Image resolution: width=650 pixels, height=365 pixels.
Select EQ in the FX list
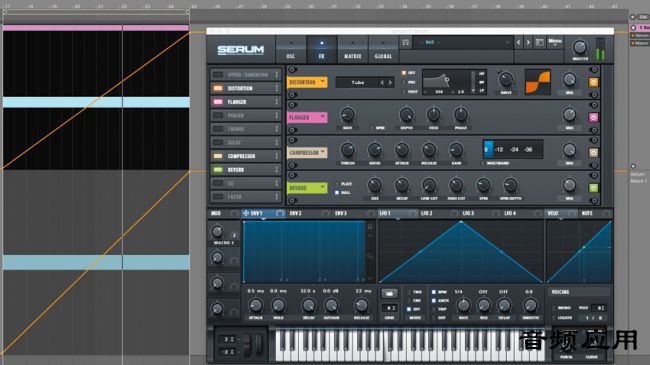[245, 183]
